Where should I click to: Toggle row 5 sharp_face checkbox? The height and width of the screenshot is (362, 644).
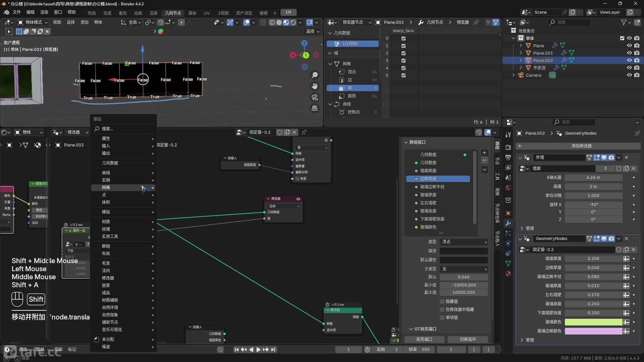(404, 75)
